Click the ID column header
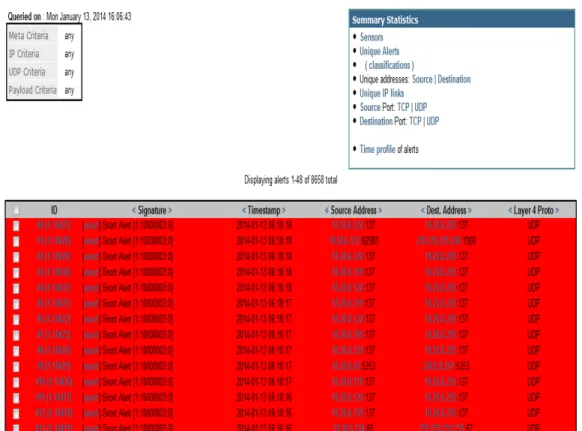Viewport: 582px width, 431px height. tap(54, 210)
